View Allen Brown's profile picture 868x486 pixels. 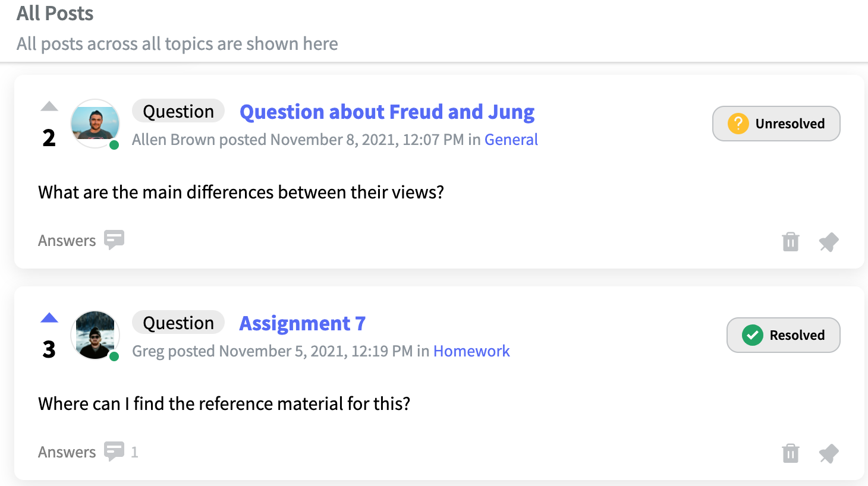[x=95, y=124]
